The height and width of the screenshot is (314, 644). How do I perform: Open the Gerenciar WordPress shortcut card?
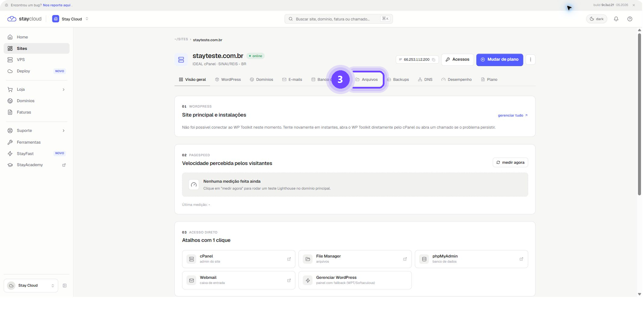click(355, 280)
